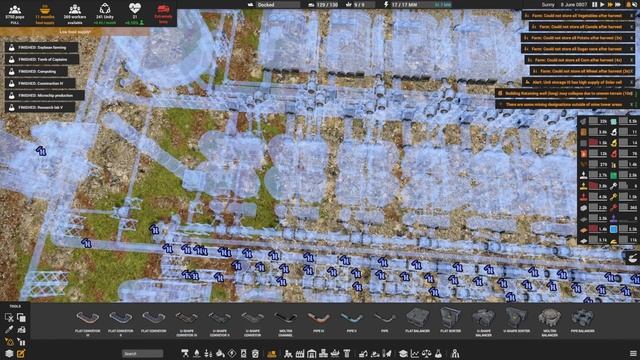This screenshot has width=640, height=360.
Task: Click the build menu Search field
Action: click(x=142, y=353)
